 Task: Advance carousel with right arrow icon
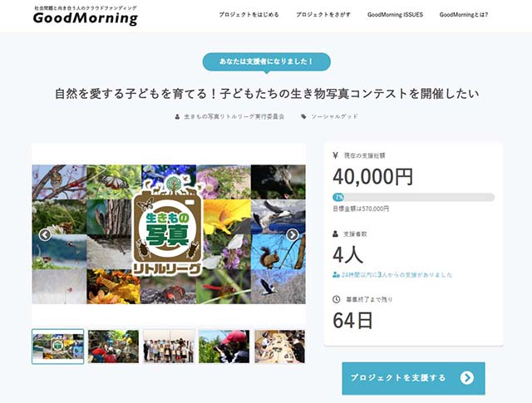coord(293,234)
